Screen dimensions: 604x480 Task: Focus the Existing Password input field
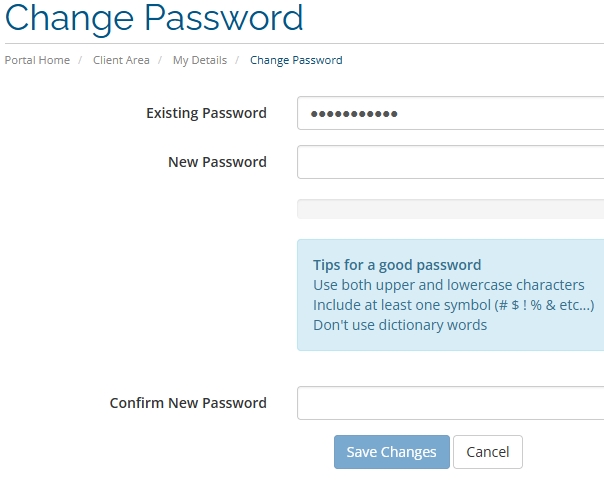450,113
